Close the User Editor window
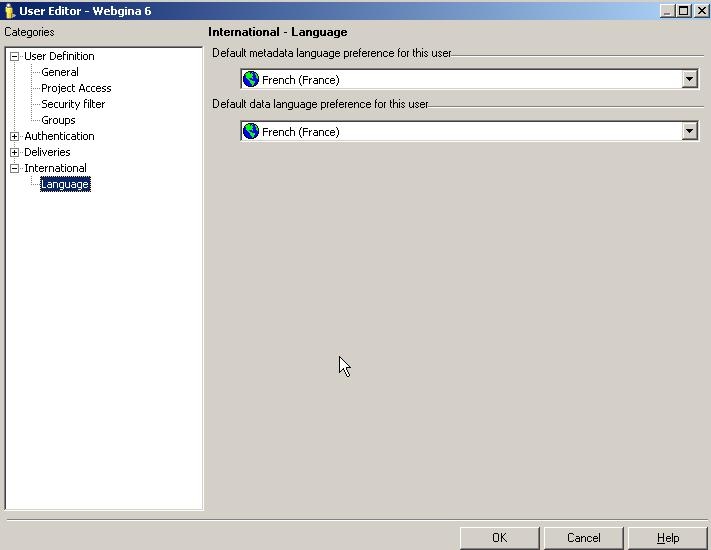This screenshot has height=550, width=711. 701,10
